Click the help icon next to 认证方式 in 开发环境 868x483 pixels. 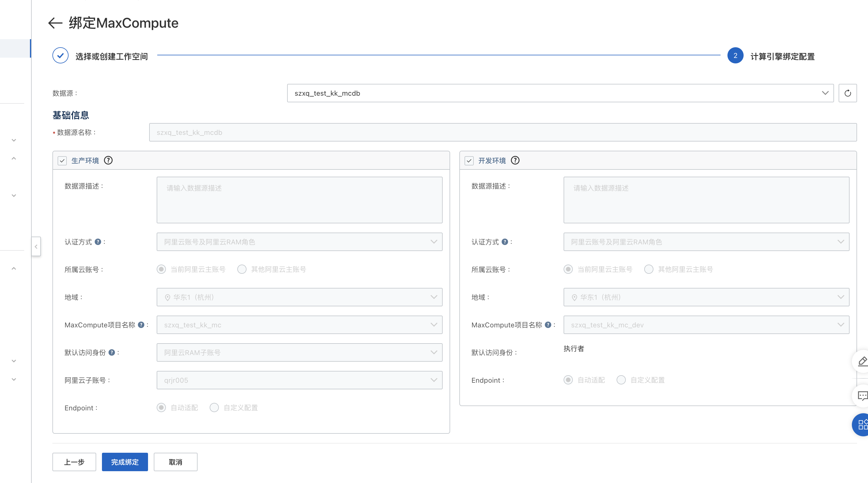tap(505, 242)
